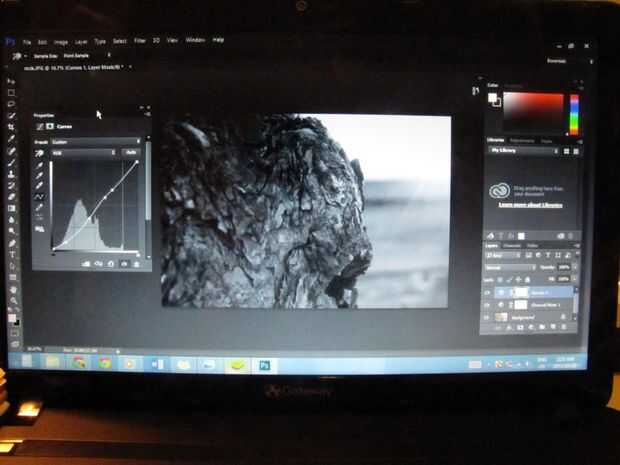The image size is (620, 465).
Task: Select the Brush tool in toolbar
Action: 11,163
